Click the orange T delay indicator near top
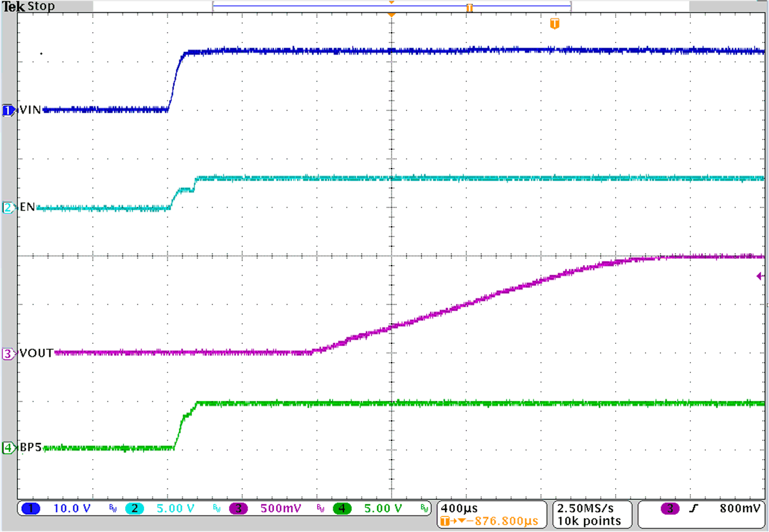This screenshot has width=769, height=532. coord(554,23)
